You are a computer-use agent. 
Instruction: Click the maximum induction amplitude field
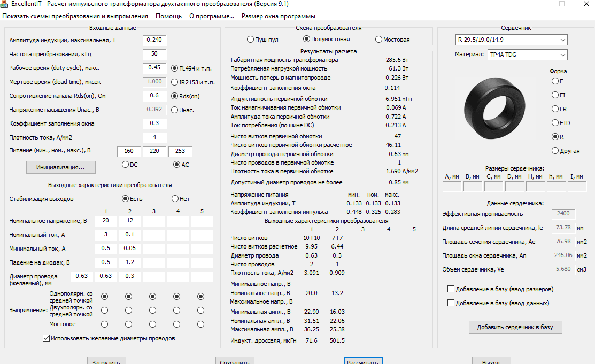(154, 40)
